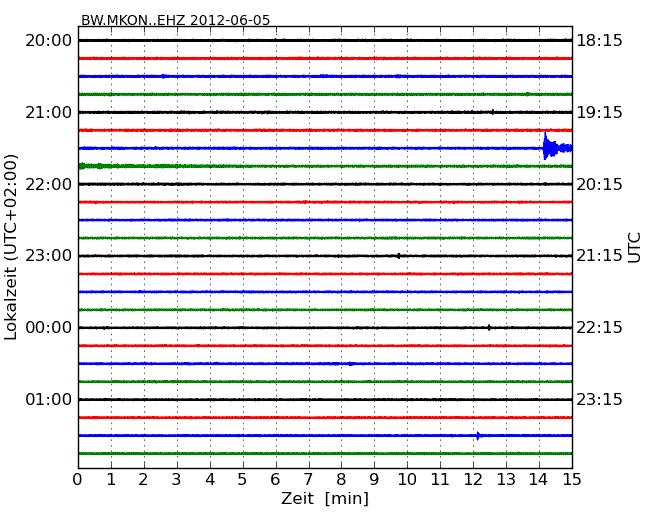Image resolution: width=650 pixels, height=520 pixels.
Task: Click the x-axis tick label 14
Action: [538, 479]
